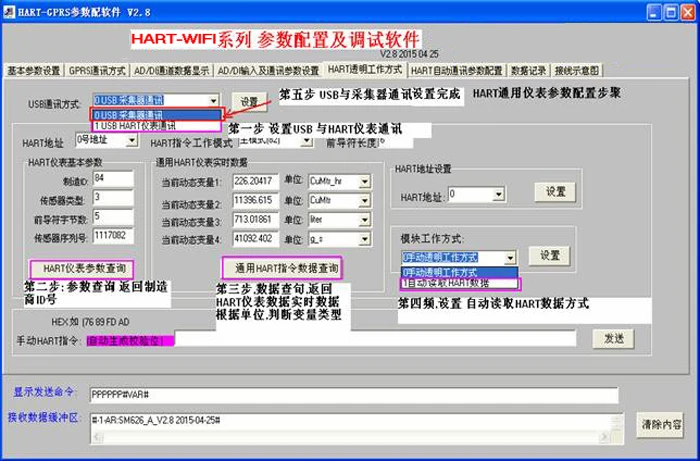The height and width of the screenshot is (461, 700).
Task: Choose option 0 USB 采集器通讯 in list
Action: 156,115
